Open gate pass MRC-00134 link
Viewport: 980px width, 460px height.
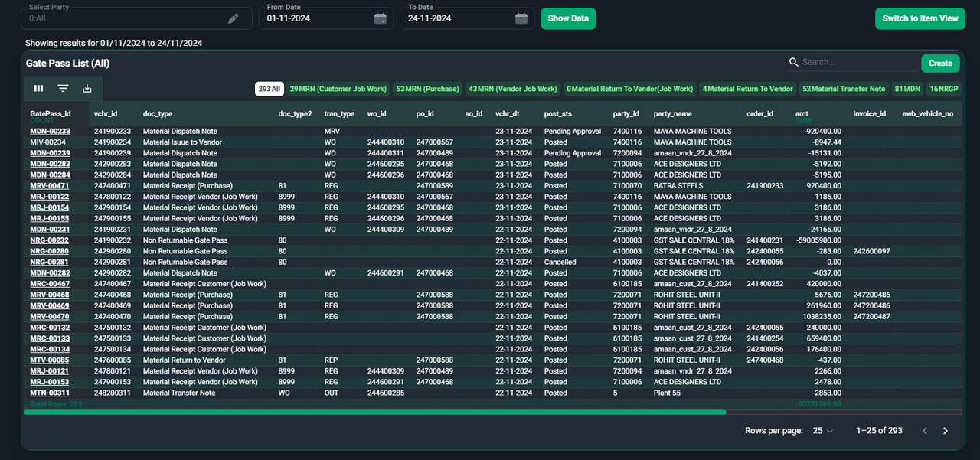tap(50, 349)
